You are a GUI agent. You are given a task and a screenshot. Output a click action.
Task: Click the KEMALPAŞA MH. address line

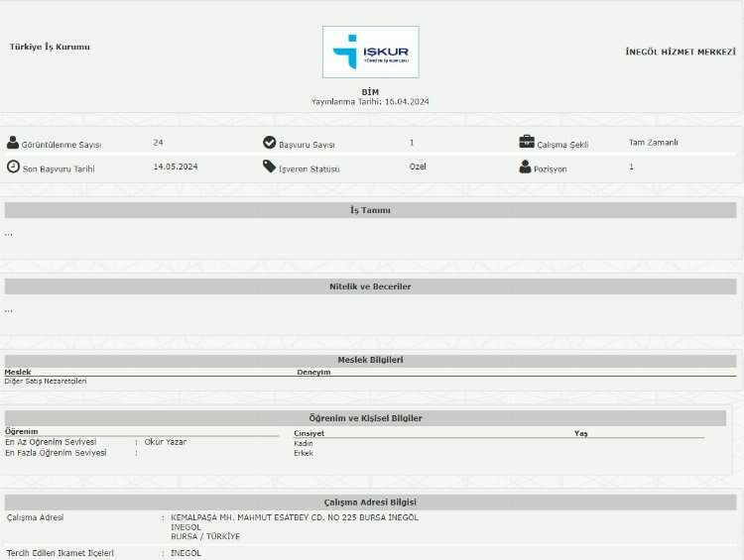pos(294,517)
